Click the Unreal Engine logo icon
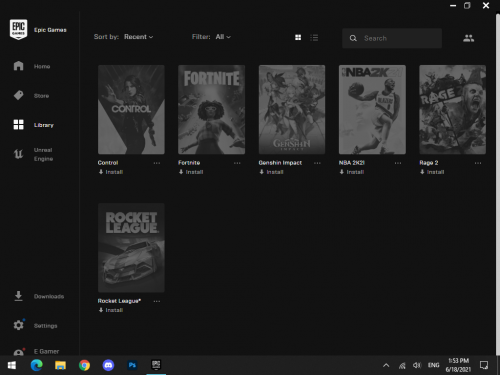This screenshot has width=500, height=375. click(18, 154)
